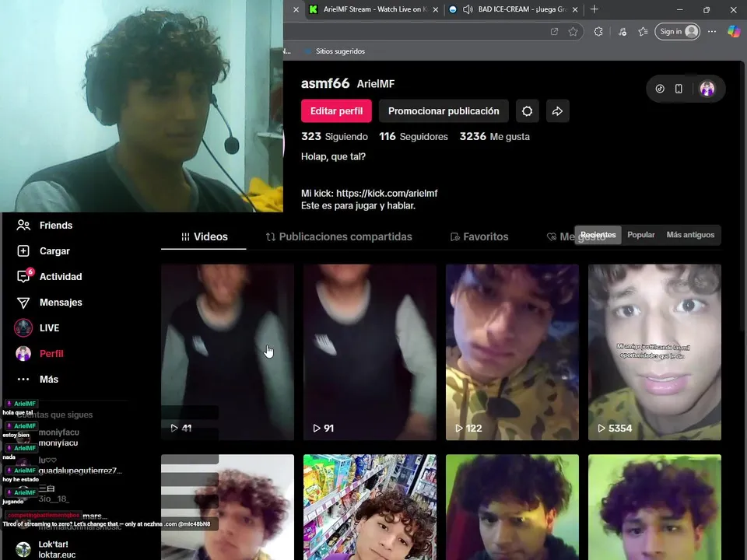The width and height of the screenshot is (747, 560).
Task: Open the video with 91 views
Action: point(370,352)
